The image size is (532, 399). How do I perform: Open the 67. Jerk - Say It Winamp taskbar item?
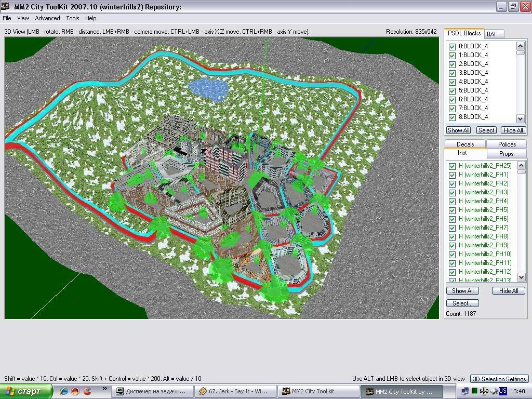pyautogui.click(x=235, y=391)
